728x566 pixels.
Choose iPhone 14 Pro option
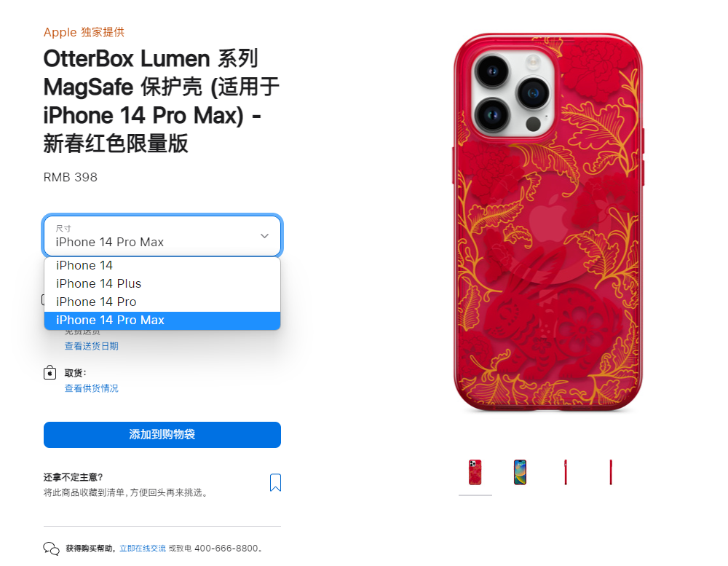(162, 302)
